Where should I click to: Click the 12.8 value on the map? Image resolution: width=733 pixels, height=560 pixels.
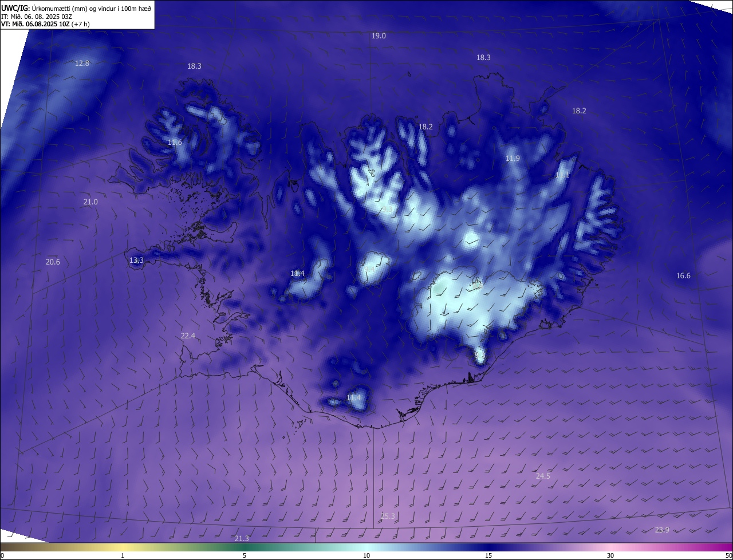tap(82, 63)
